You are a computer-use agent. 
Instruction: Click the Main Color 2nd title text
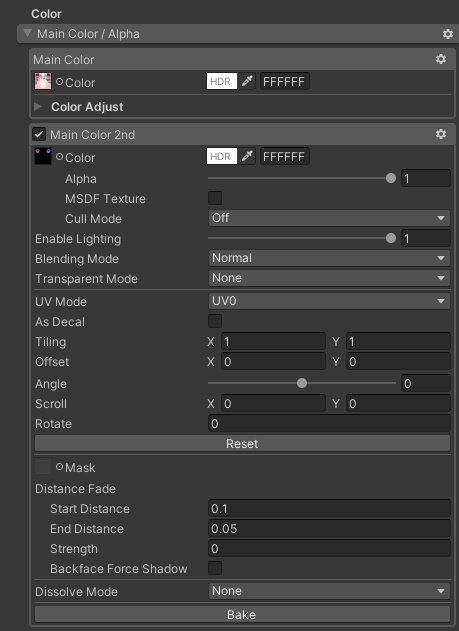93,134
